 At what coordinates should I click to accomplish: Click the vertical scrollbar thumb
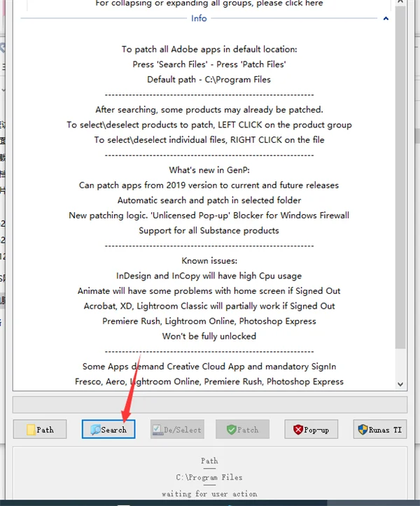click(400, 178)
